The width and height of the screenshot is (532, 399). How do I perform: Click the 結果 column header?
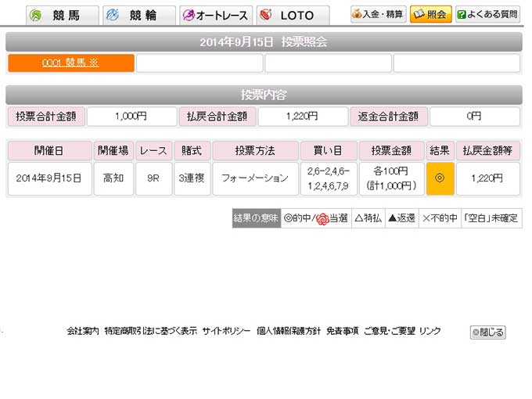[440, 150]
